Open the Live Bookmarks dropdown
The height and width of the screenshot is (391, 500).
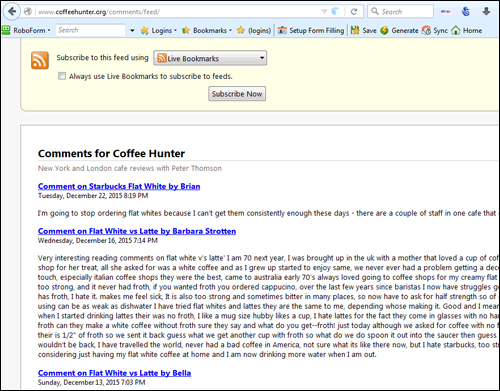210,58
